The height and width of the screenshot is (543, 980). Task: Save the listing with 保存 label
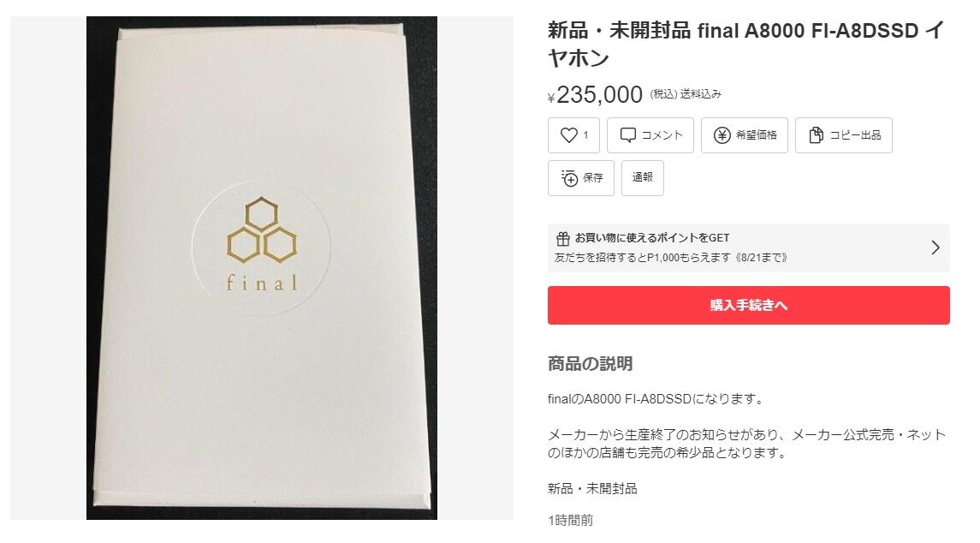click(x=592, y=178)
